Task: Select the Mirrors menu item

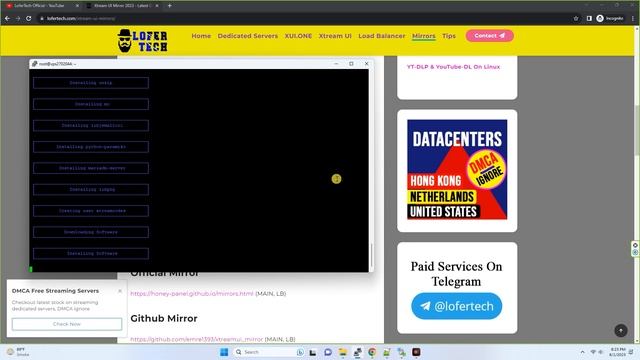Action: tap(424, 36)
